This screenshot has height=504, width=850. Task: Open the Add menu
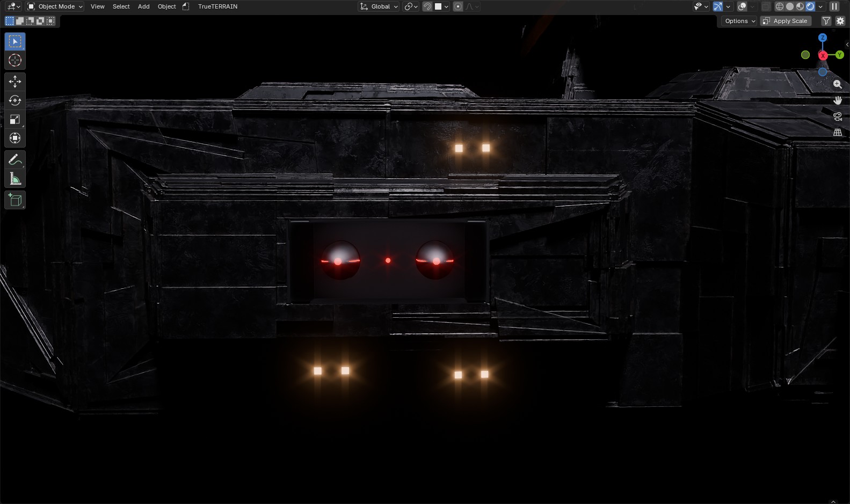point(144,6)
